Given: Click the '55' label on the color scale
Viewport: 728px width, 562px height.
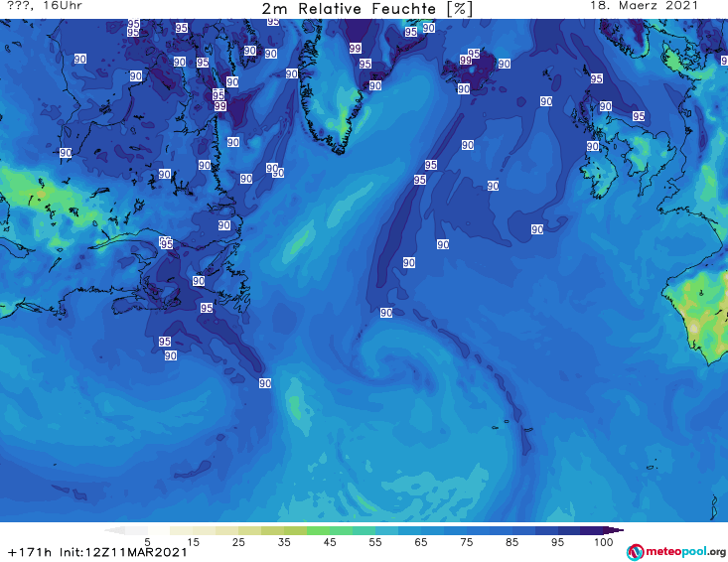Looking at the screenshot, I should click(375, 542).
